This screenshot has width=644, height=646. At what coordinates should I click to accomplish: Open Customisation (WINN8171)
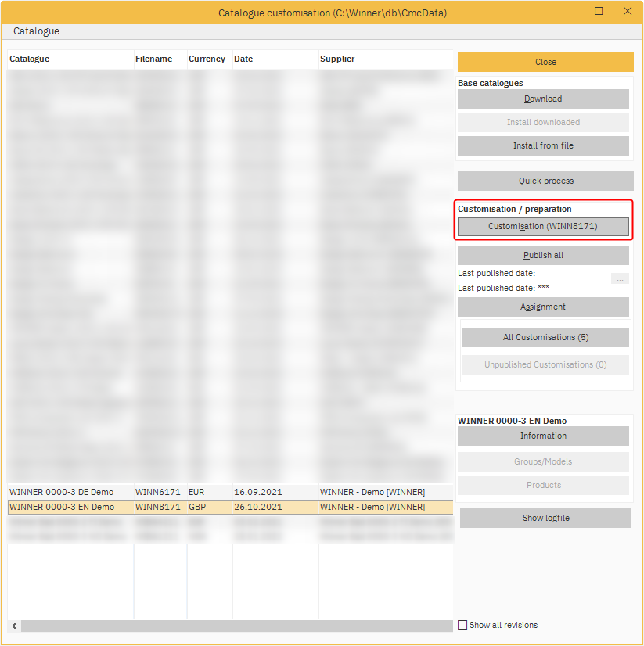point(543,226)
